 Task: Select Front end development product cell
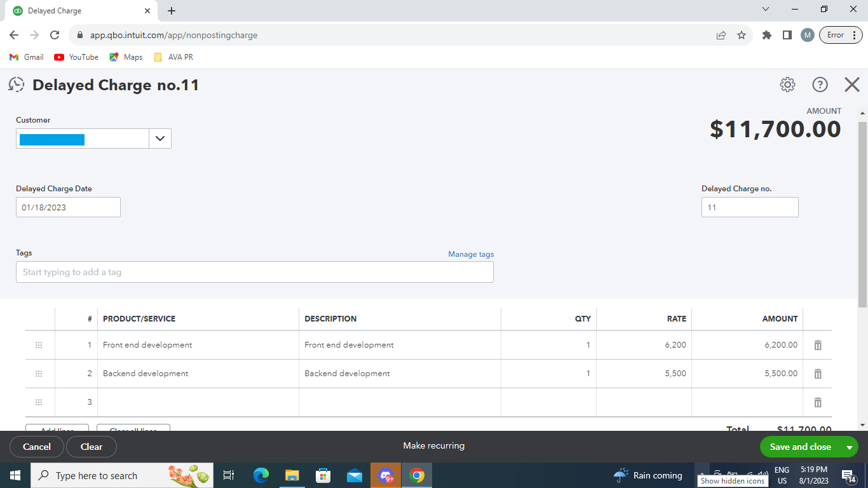(198, 345)
